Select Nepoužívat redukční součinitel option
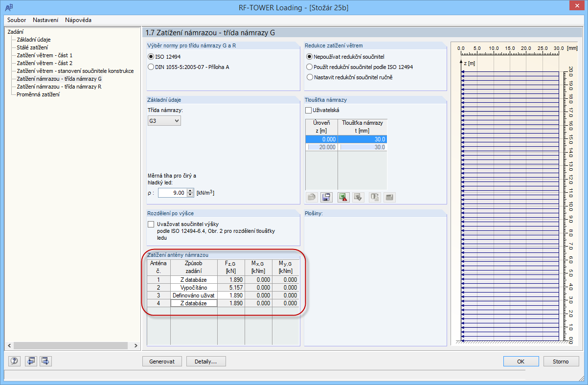The height and width of the screenshot is (385, 588). 345,57
